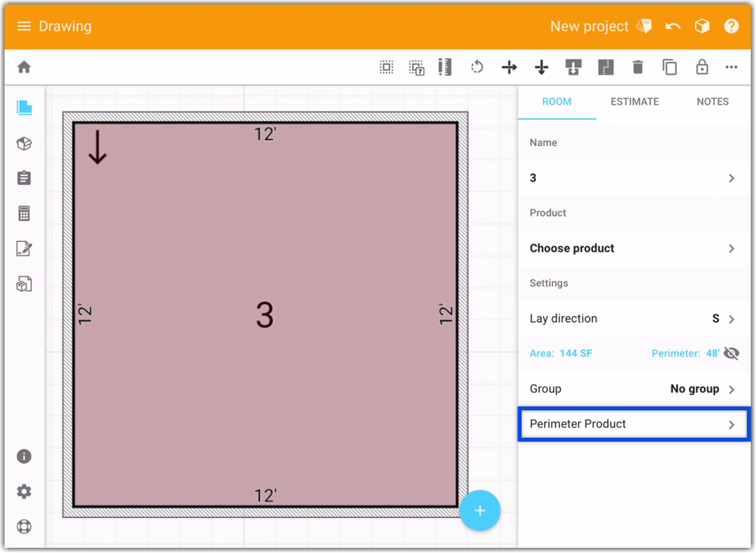This screenshot has width=756, height=553.
Task: Open Choose product row
Action: point(634,248)
